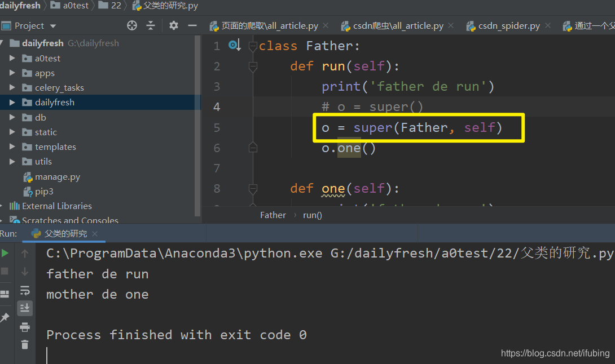Expand the celery_tasks folder arrow
The height and width of the screenshot is (364, 615).
tap(12, 87)
